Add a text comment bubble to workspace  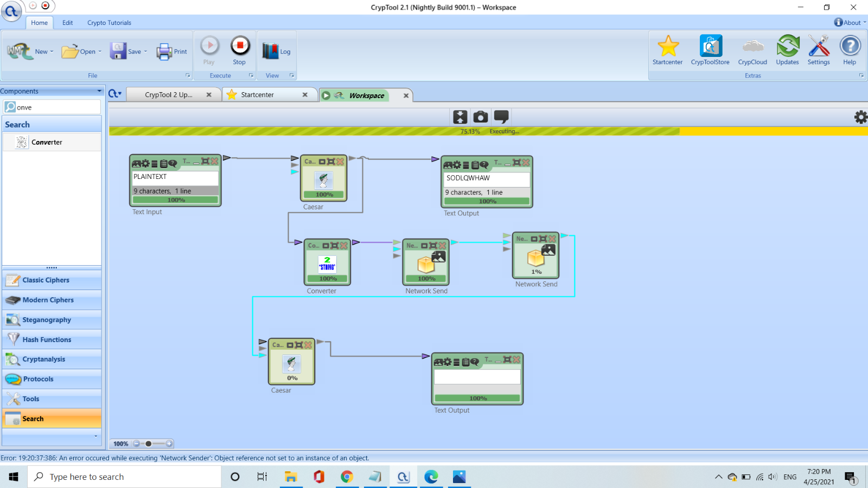click(501, 117)
